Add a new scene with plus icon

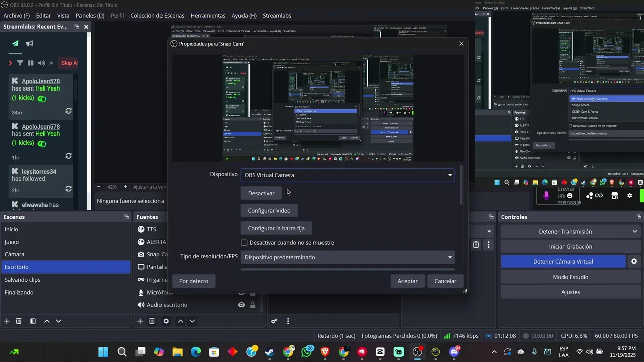pos(7,321)
